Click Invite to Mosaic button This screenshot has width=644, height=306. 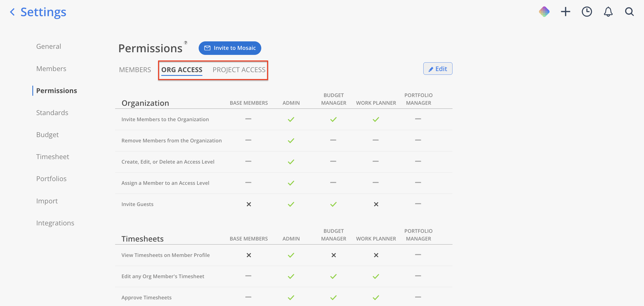(230, 48)
